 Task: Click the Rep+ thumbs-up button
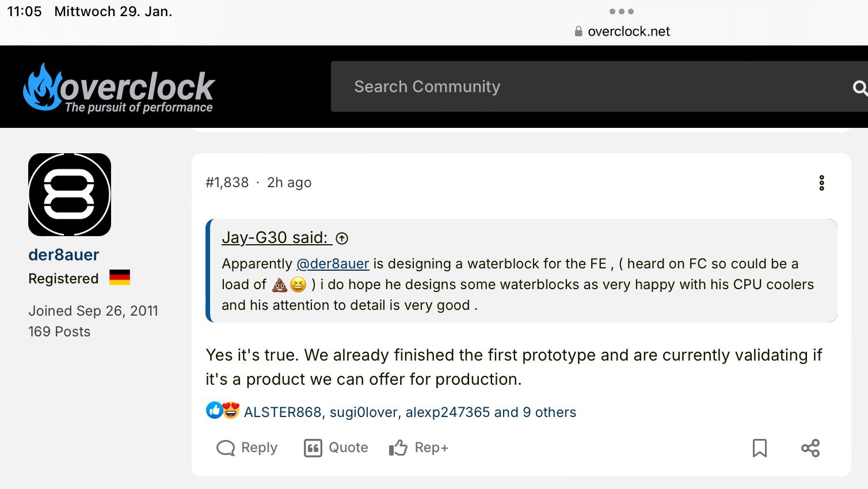(x=418, y=448)
